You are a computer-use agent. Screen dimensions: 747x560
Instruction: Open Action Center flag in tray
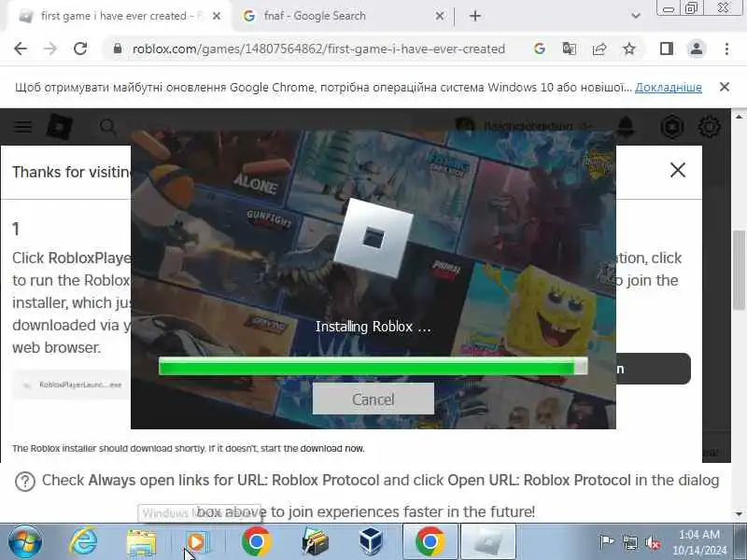(606, 542)
